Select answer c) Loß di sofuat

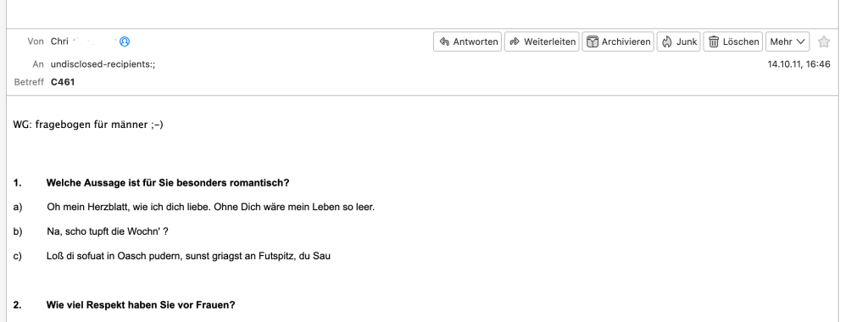click(x=189, y=256)
